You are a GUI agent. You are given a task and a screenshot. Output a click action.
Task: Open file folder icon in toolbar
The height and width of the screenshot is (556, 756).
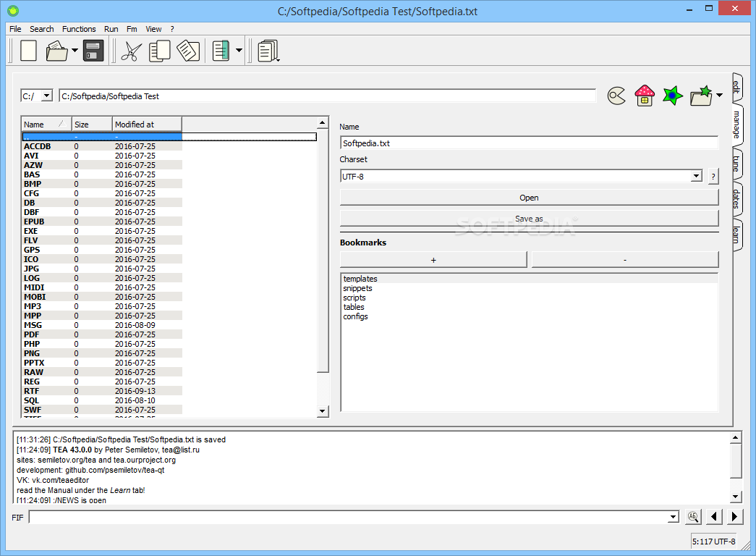(57, 51)
